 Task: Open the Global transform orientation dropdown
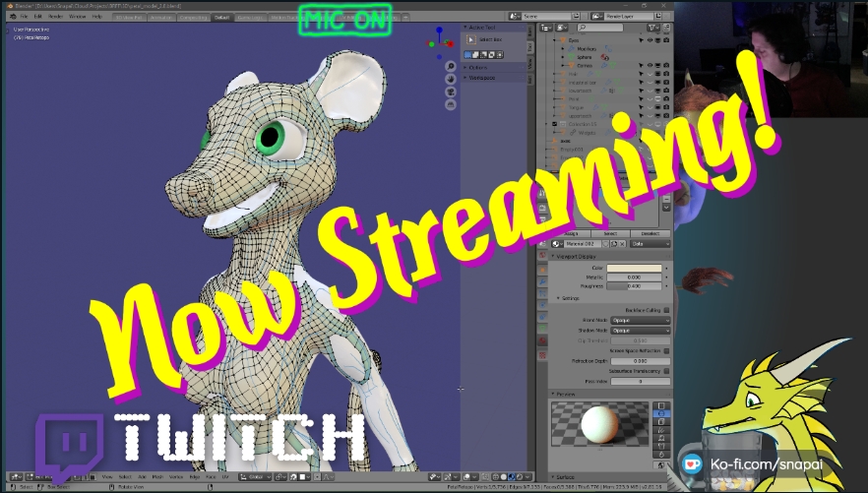pyautogui.click(x=255, y=477)
